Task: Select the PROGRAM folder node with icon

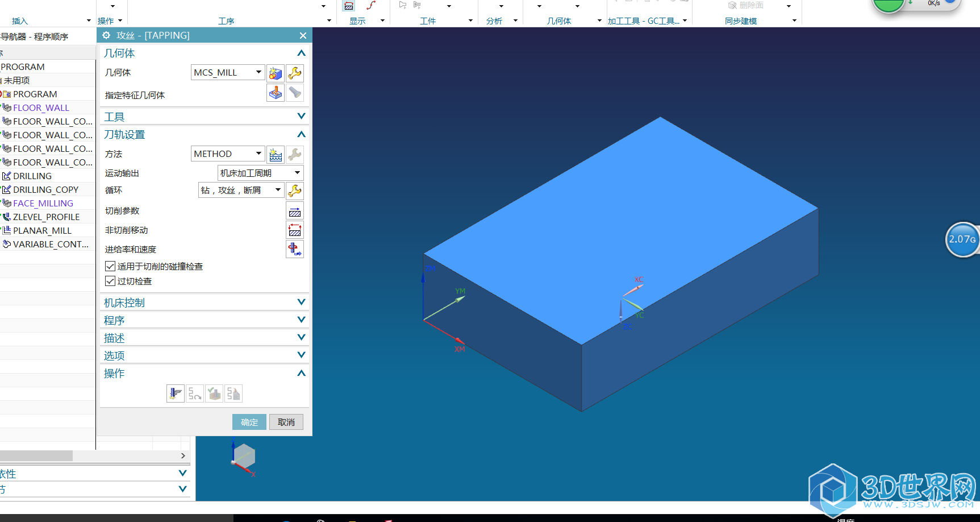Action: tap(34, 94)
